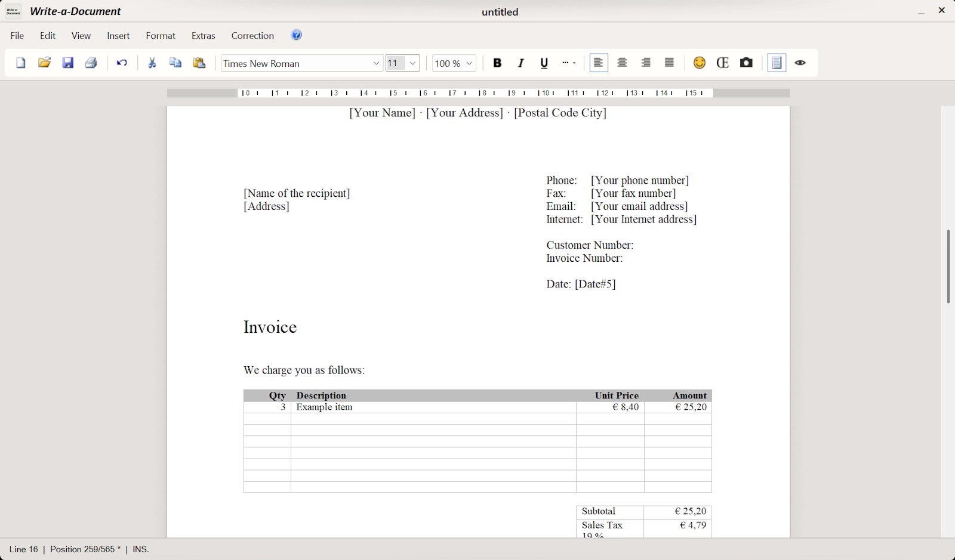
Task: Undo the last action
Action: 122,63
